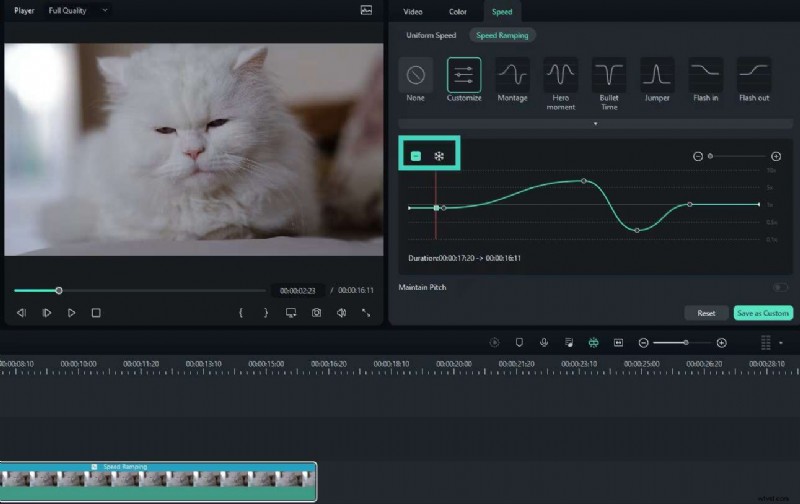Select the Speed Ramping mode

click(x=501, y=35)
